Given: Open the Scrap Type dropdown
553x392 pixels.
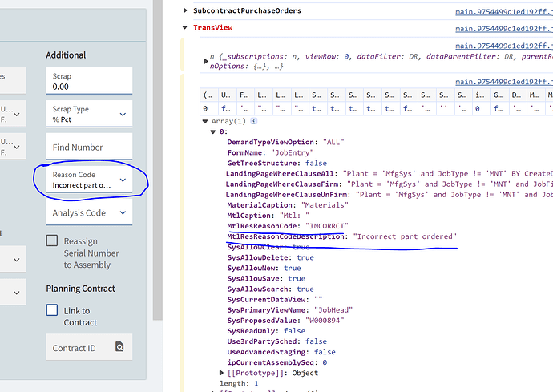Looking at the screenshot, I should [122, 115].
